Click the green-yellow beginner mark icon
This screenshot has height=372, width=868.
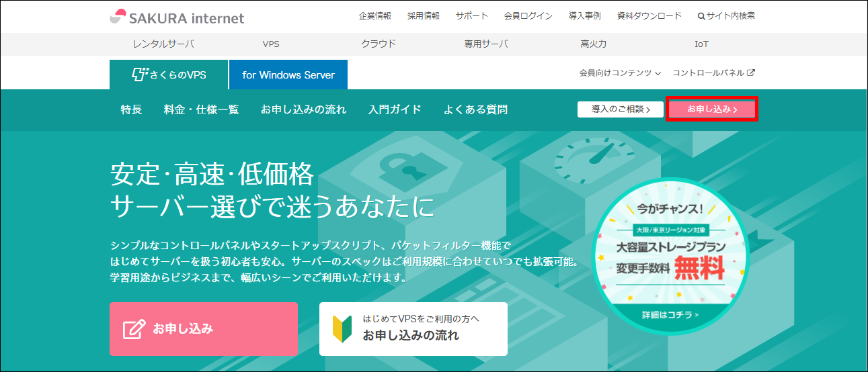point(342,328)
